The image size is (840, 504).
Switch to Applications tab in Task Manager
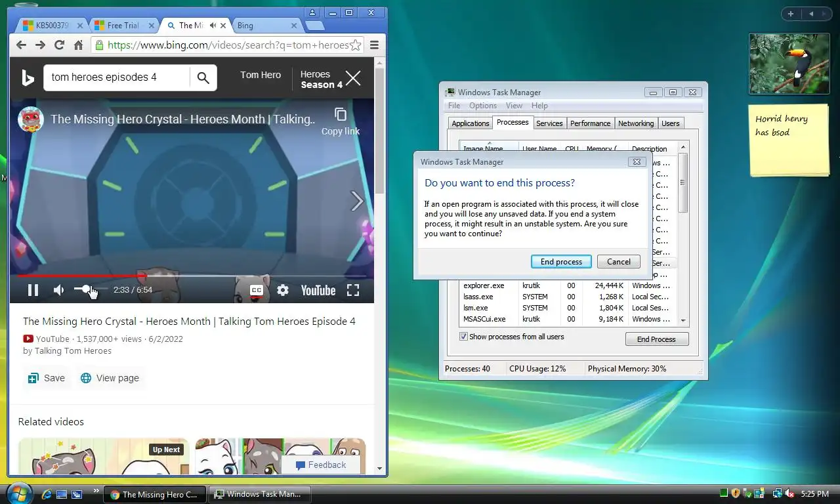[471, 123]
